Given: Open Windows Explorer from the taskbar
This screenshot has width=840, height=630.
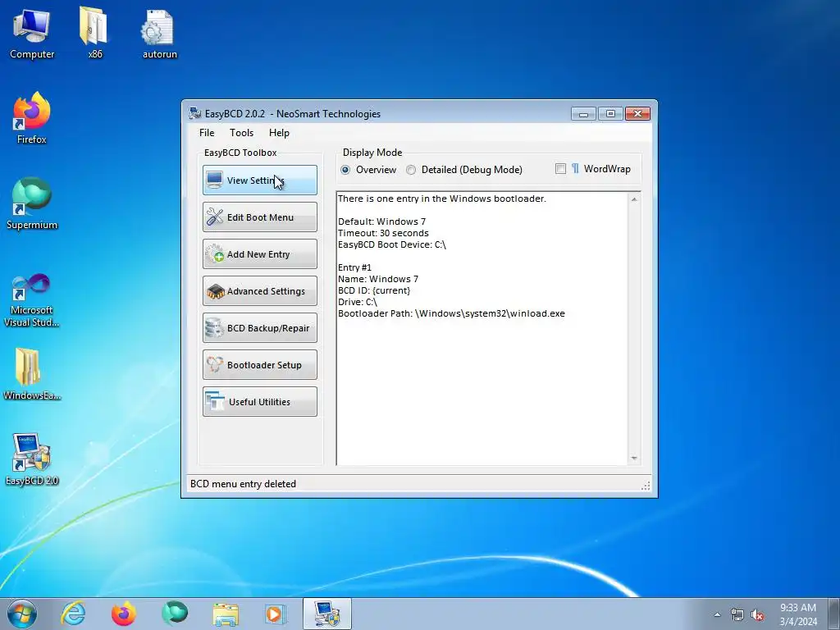Looking at the screenshot, I should pyautogui.click(x=226, y=614).
